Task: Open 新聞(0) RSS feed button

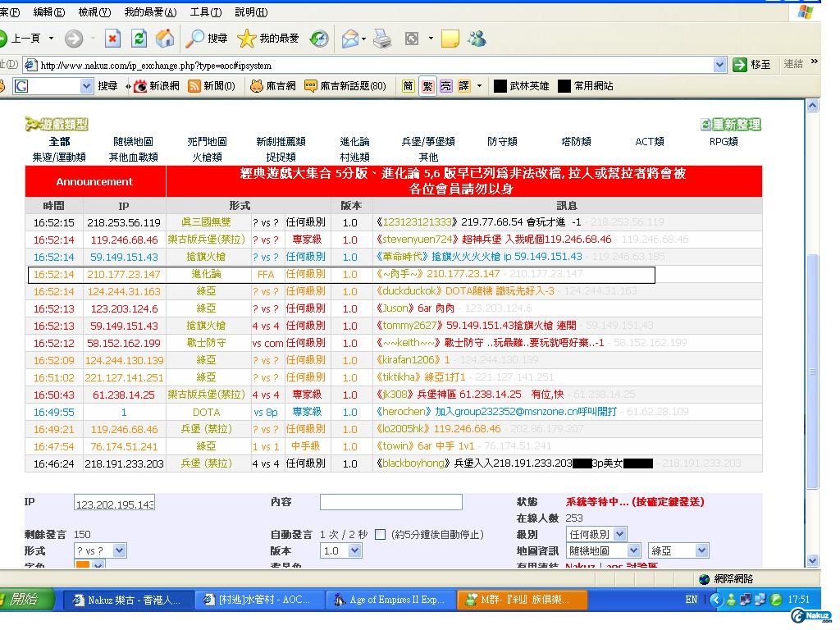Action: (212, 85)
